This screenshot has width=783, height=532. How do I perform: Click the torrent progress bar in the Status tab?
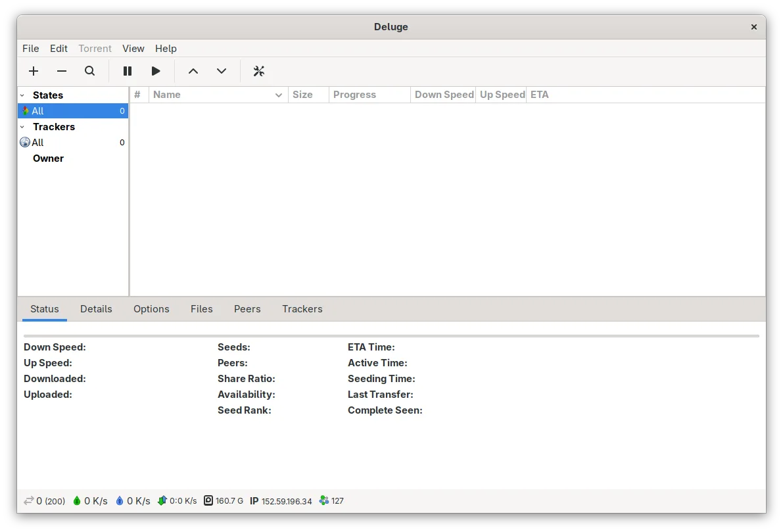391,335
